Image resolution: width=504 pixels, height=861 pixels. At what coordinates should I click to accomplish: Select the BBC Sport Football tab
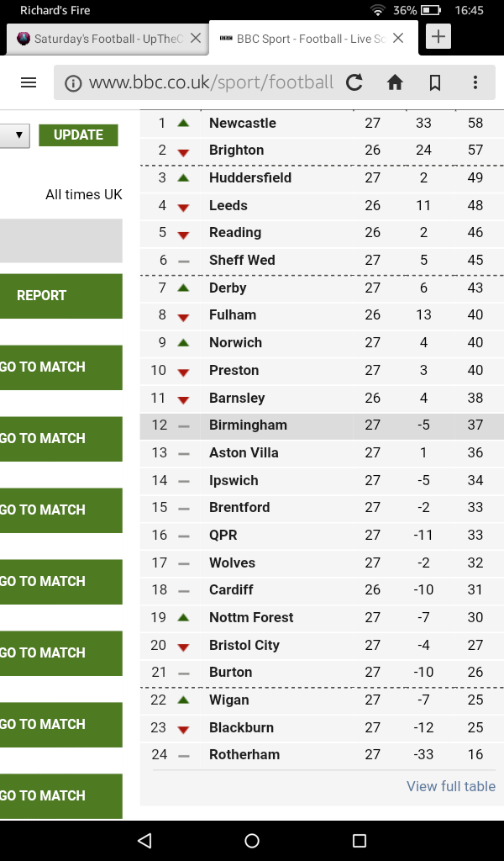click(302, 39)
